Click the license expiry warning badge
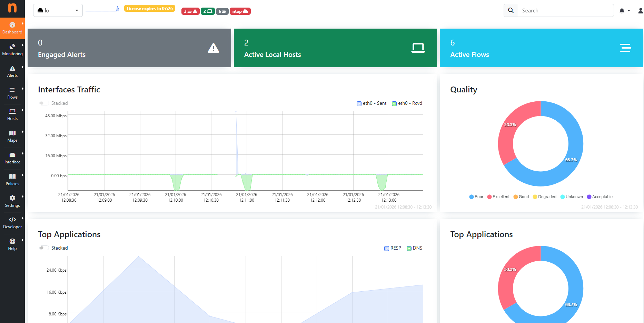The image size is (644, 323). coord(149,9)
